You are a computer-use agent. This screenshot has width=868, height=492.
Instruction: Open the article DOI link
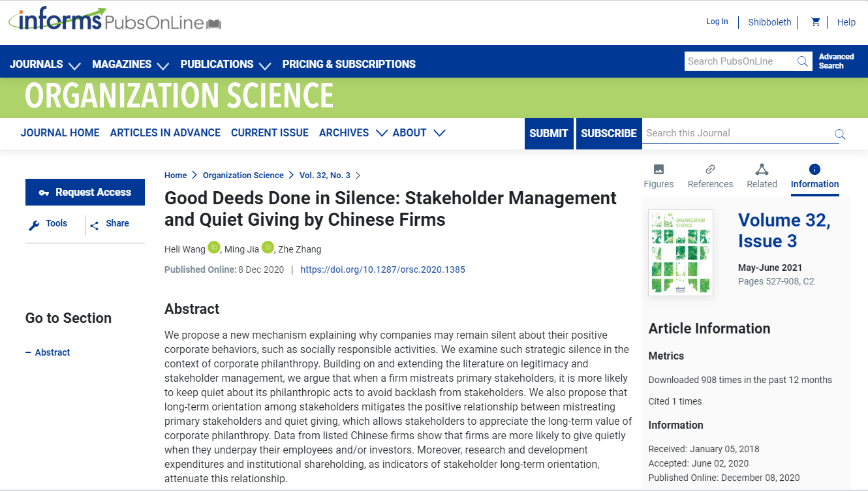[382, 269]
